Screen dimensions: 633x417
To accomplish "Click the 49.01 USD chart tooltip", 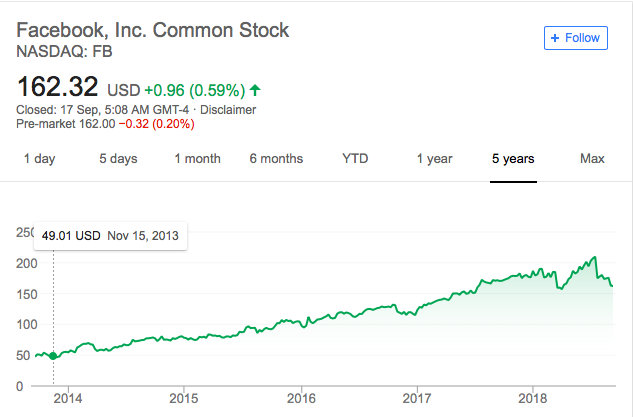I will click(x=111, y=237).
